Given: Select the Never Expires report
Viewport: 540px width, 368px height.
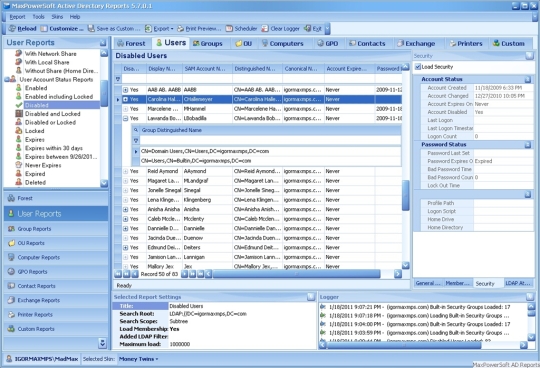Looking at the screenshot, I should pyautogui.click(x=43, y=165).
